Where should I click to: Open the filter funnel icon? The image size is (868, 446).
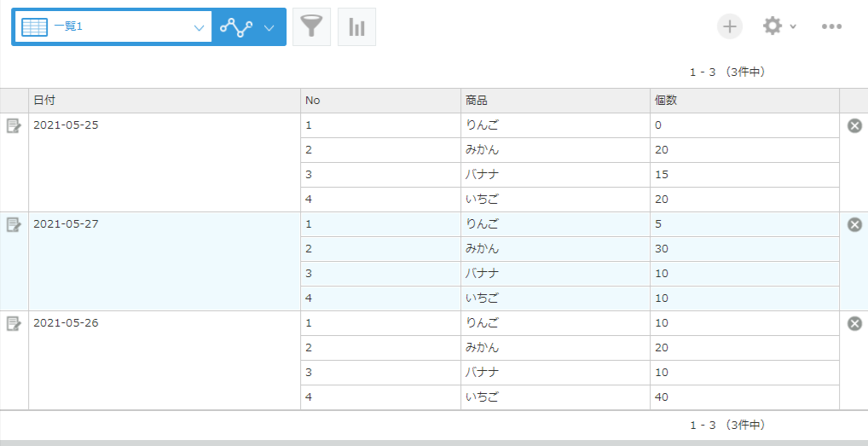click(x=311, y=27)
